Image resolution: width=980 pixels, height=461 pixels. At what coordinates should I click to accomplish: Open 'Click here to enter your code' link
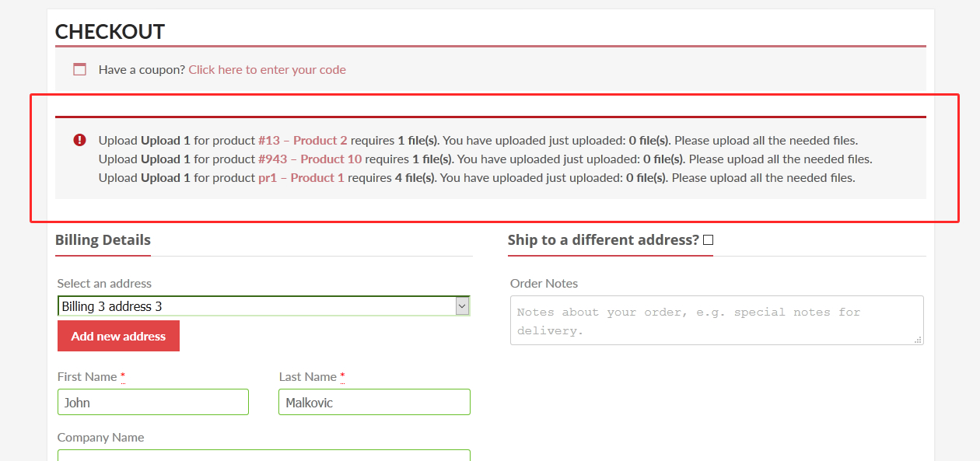(x=267, y=69)
